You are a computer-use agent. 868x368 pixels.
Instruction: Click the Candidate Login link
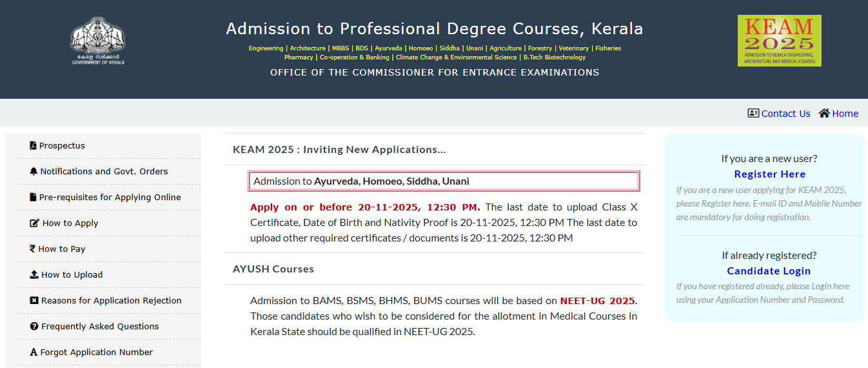point(769,271)
